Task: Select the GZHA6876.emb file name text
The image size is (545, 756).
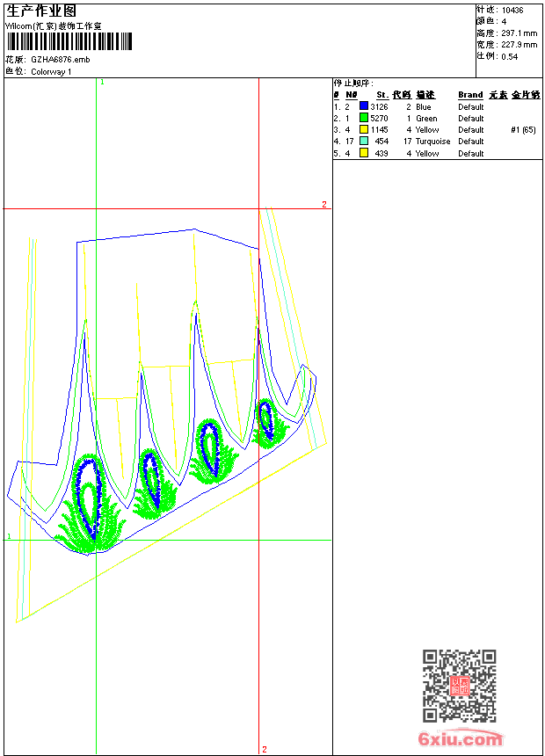Action: coord(60,60)
